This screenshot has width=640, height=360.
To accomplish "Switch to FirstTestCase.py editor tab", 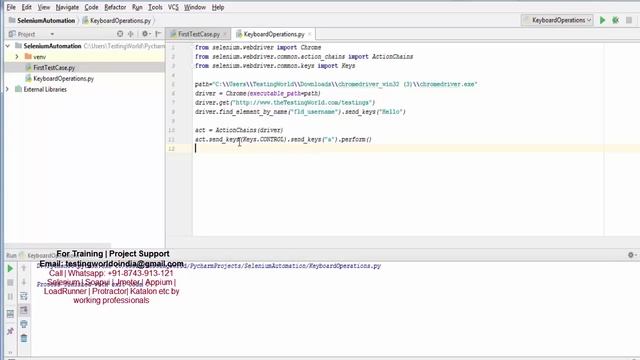I will (x=198, y=34).
